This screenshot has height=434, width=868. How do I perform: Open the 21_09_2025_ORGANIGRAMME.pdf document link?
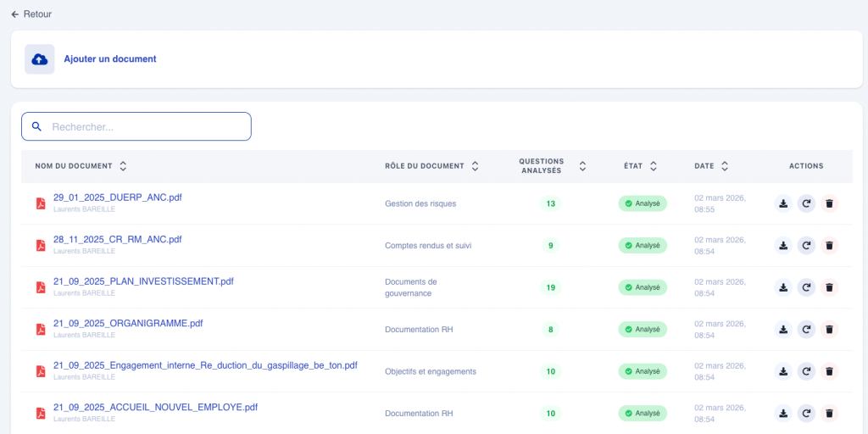128,323
